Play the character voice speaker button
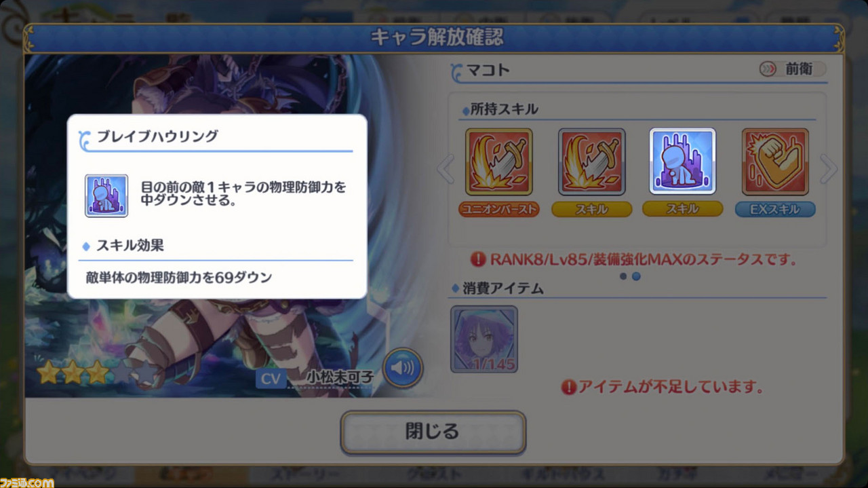Viewport: 868px width, 488px height. coord(403,369)
